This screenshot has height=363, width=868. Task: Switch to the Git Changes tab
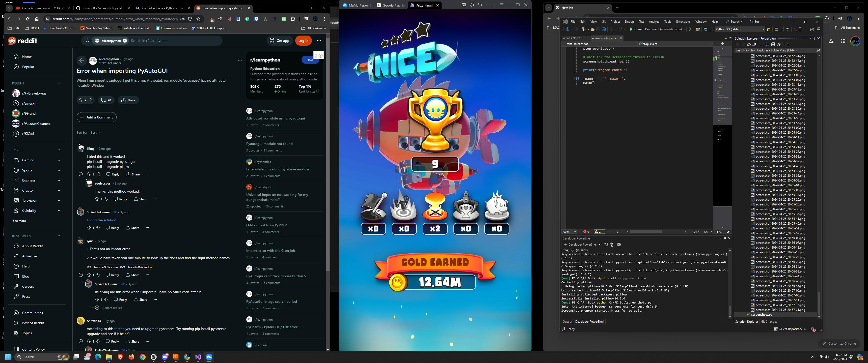coord(769,322)
